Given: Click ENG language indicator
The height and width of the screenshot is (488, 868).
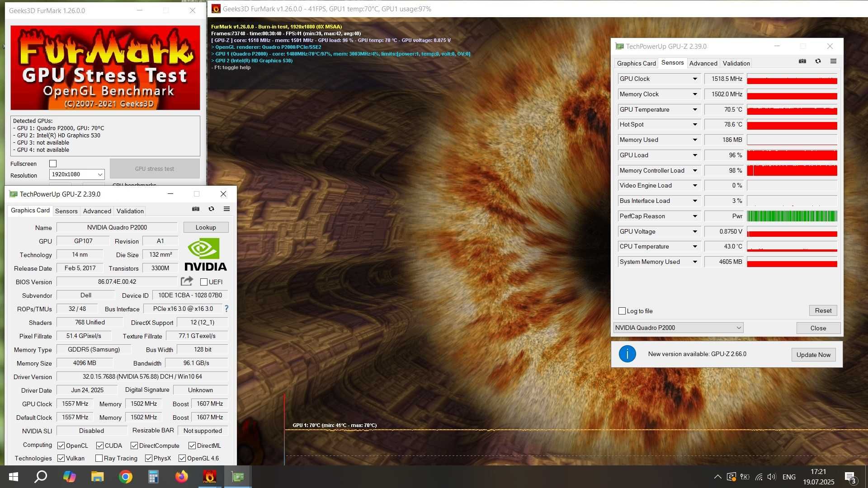Looking at the screenshot, I should point(789,477).
